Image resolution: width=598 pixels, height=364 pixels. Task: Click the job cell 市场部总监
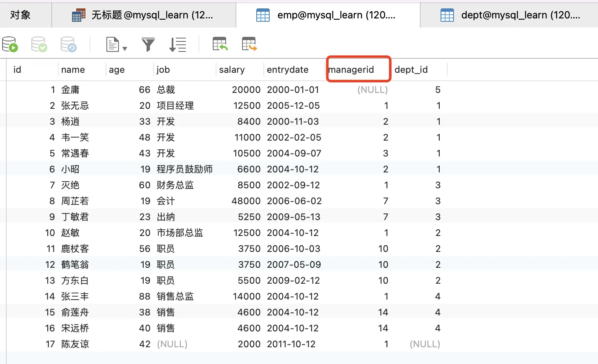click(180, 233)
